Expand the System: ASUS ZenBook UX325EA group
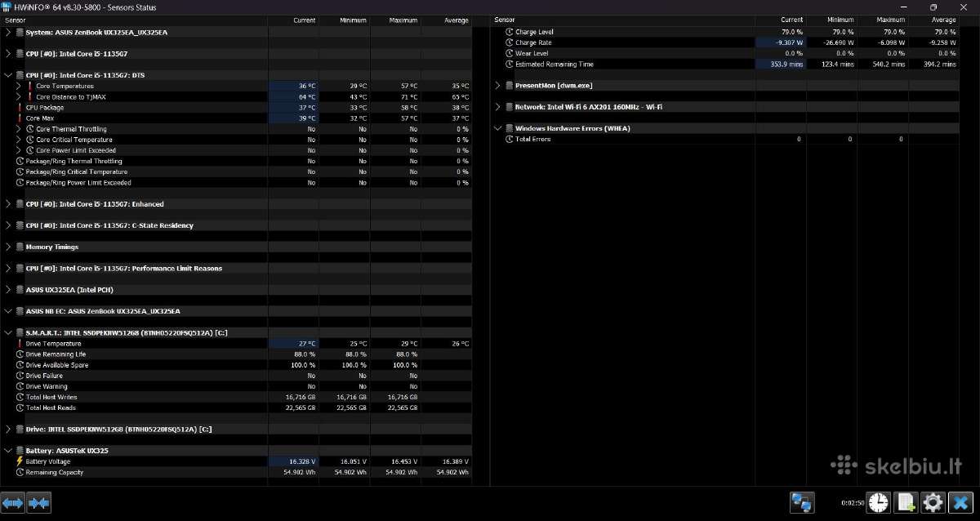Viewport: 980px width, 521px height. (8, 32)
